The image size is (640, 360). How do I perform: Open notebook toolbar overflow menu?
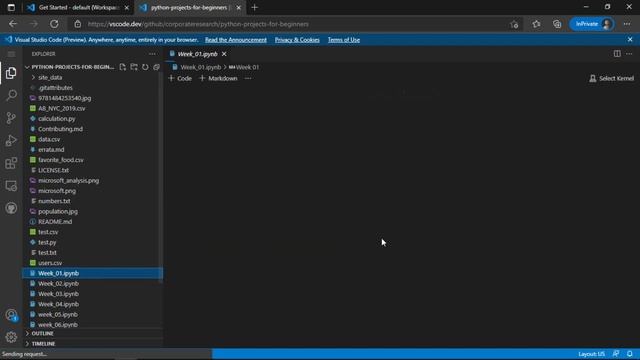[248, 78]
